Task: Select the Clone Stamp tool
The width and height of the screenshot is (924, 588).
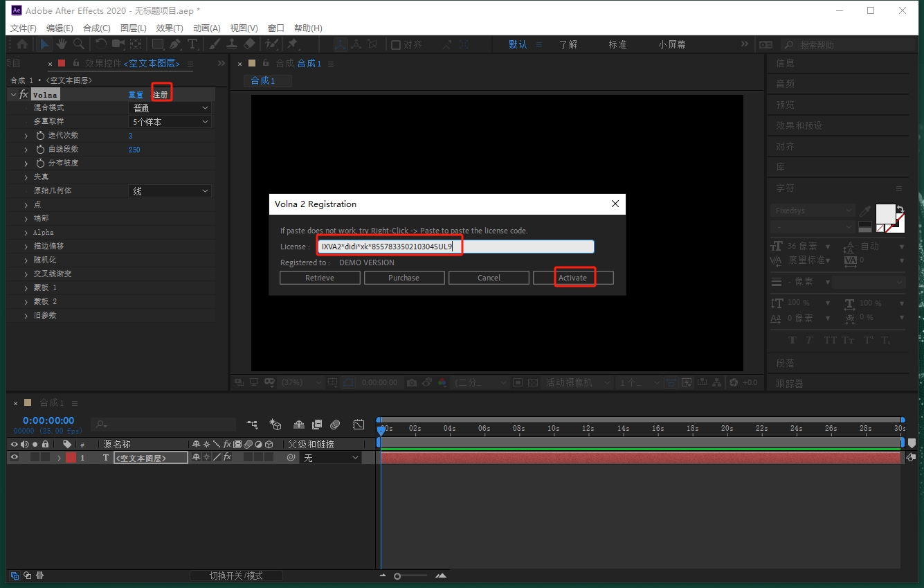Action: coord(232,44)
